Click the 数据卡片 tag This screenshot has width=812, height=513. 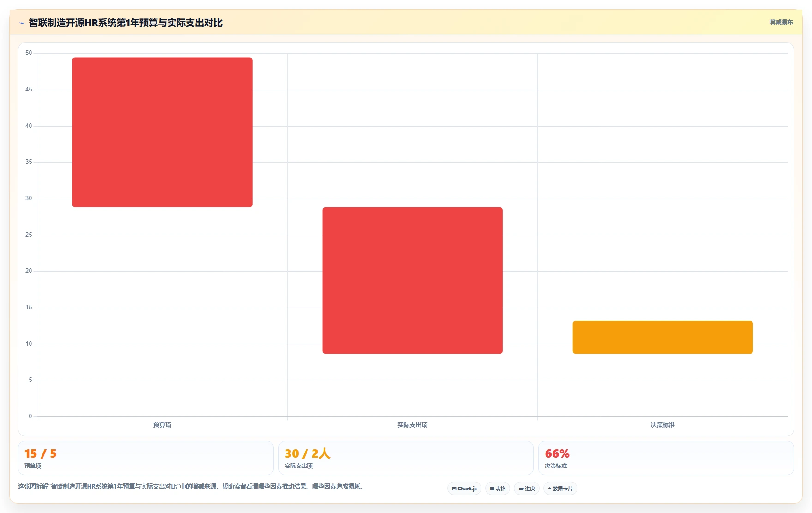pos(560,489)
